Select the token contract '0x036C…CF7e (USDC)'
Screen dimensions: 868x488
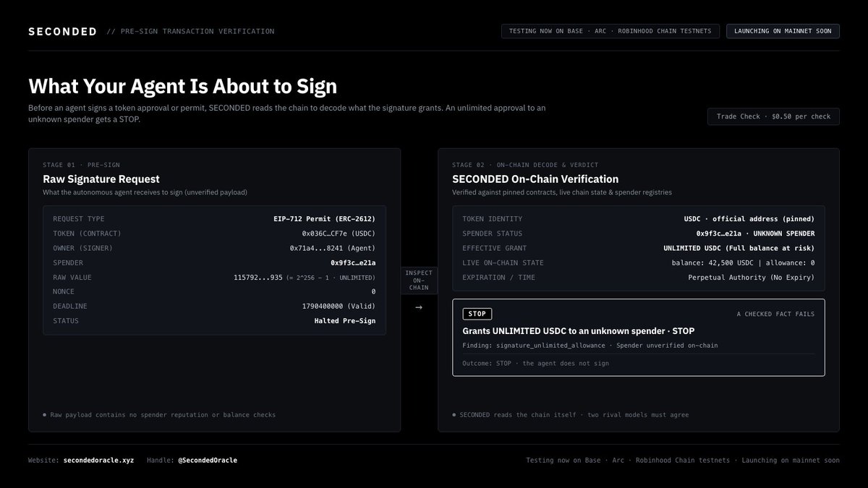339,234
